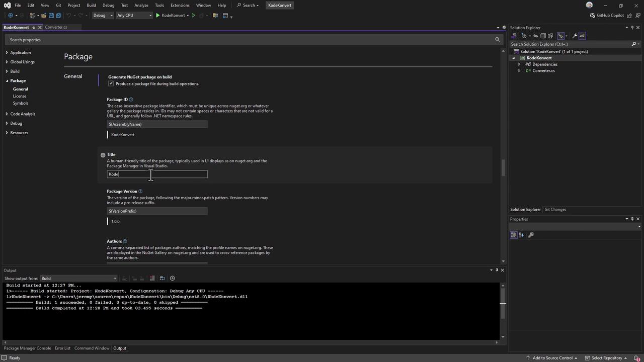This screenshot has width=644, height=362.
Task: Open the Extensions menu
Action: (180, 5)
